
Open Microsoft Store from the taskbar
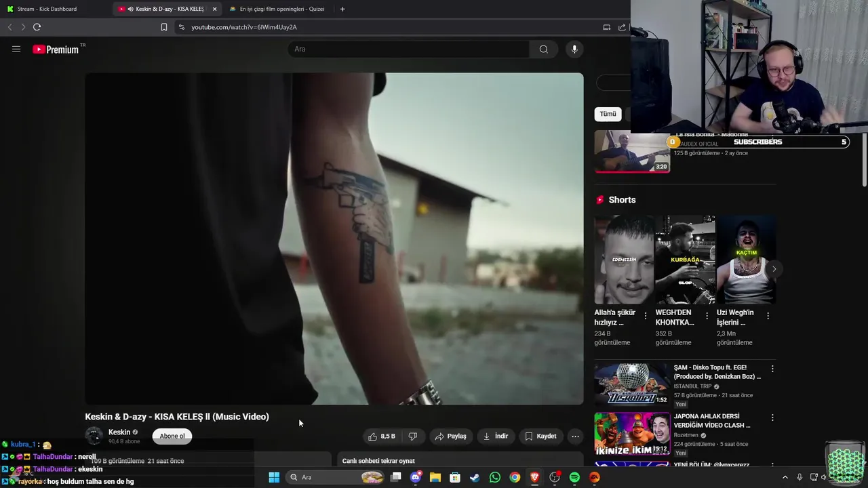[x=455, y=477]
